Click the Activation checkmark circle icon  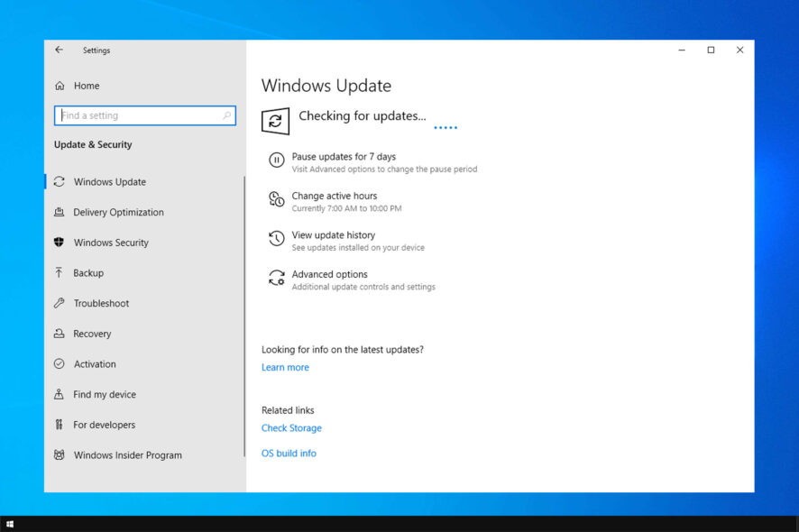point(60,364)
